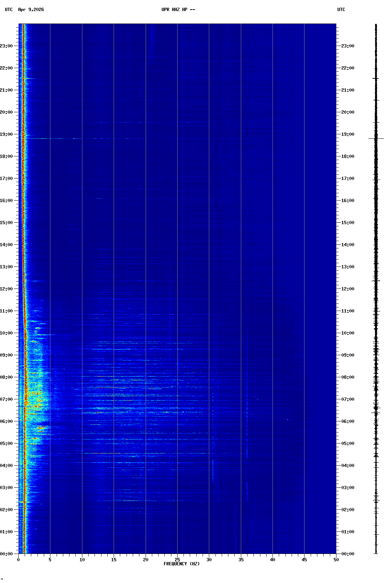Viewport: 392px width, 583px height.
Task: Click the 04:00 label on left axis
Action: (7, 466)
